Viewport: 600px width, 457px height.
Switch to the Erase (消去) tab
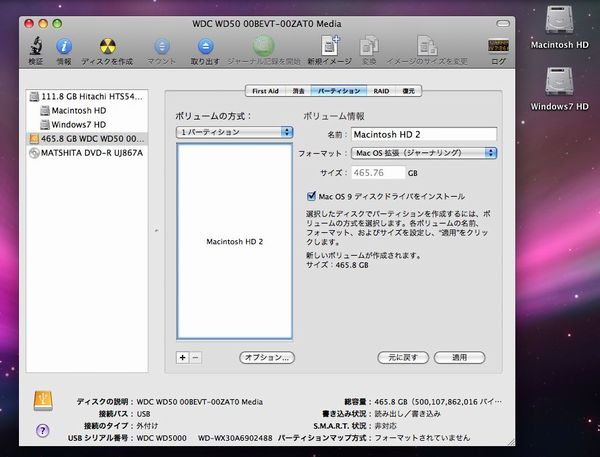pos(298,91)
